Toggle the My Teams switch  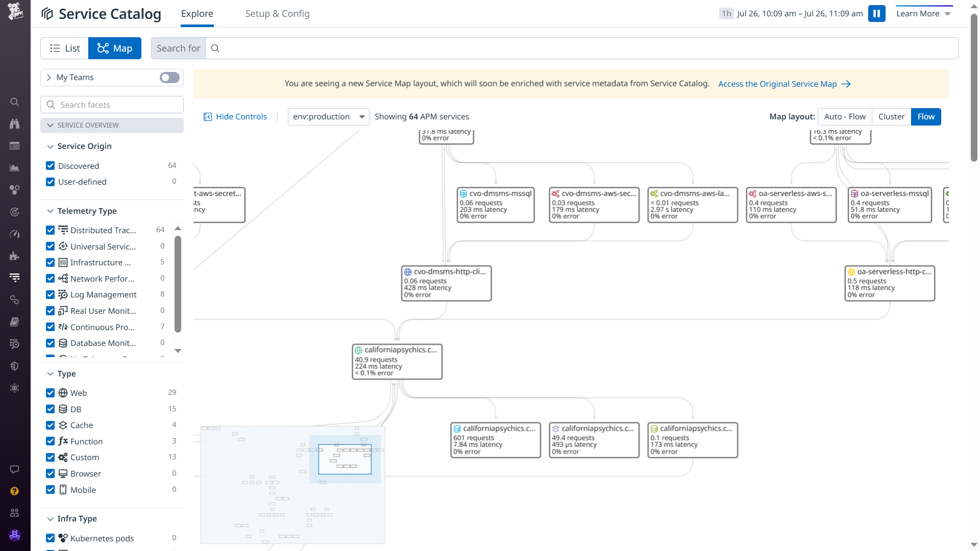pos(169,78)
